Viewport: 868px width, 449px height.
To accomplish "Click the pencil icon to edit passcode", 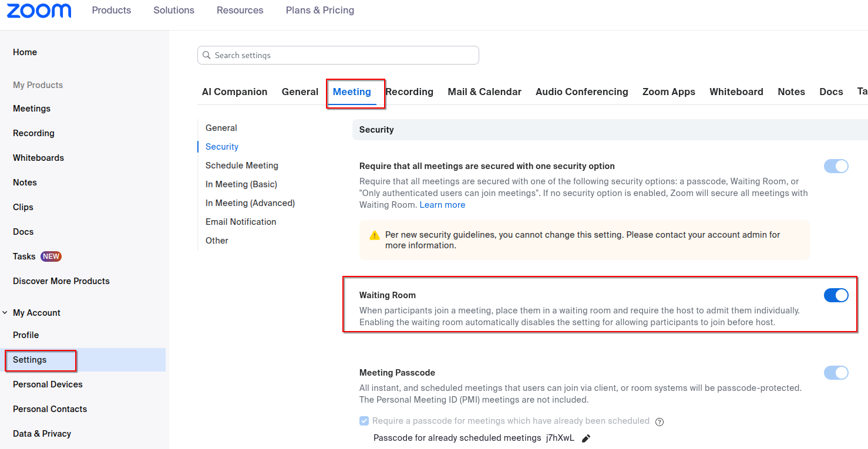I will coord(586,438).
